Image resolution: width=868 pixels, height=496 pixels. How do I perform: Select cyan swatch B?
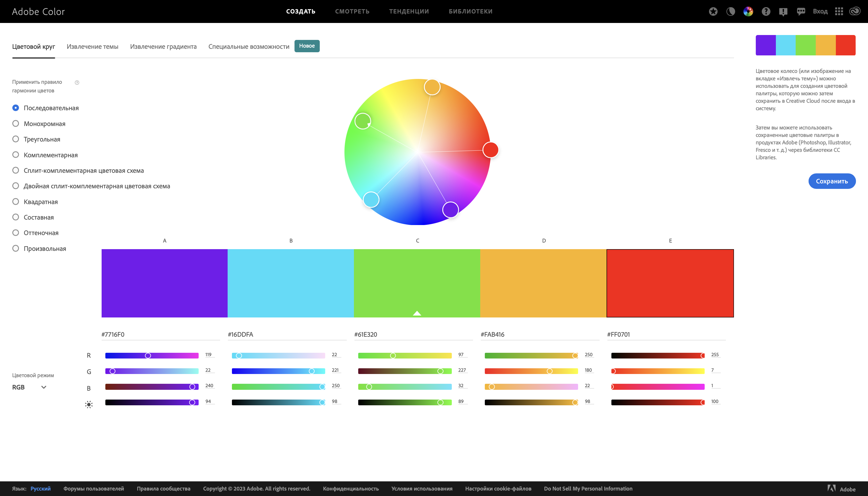tap(290, 283)
